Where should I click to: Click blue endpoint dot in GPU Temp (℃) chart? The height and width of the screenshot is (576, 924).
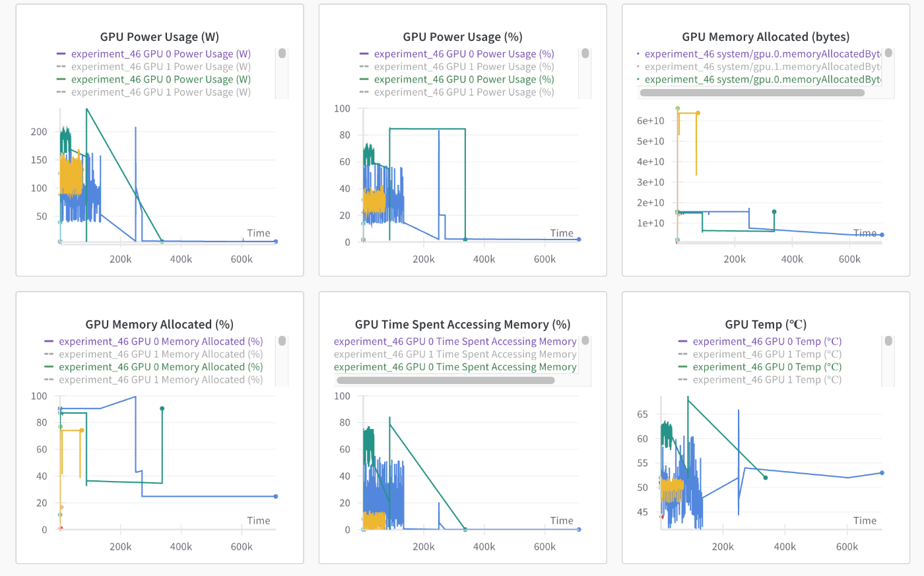tap(882, 473)
